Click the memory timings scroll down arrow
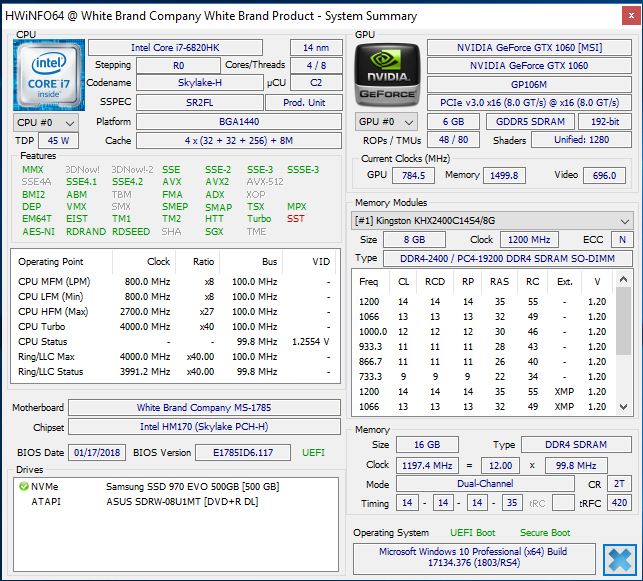643x581 pixels. click(623, 407)
